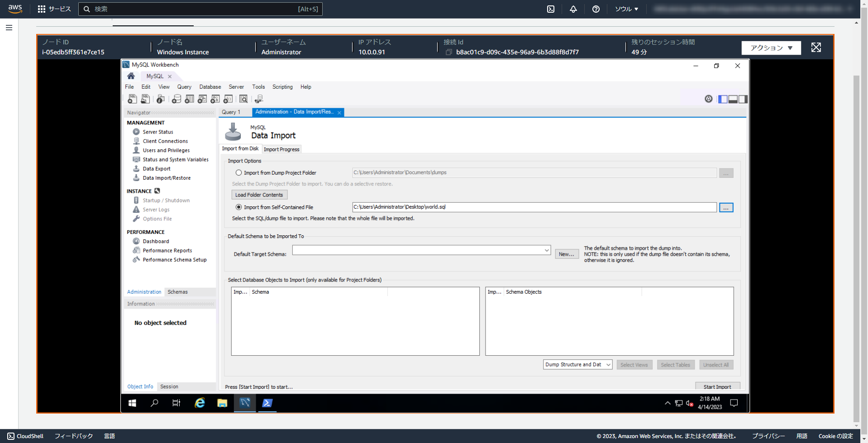Open the Default Target Schema dropdown
The image size is (868, 443).
pos(546,250)
